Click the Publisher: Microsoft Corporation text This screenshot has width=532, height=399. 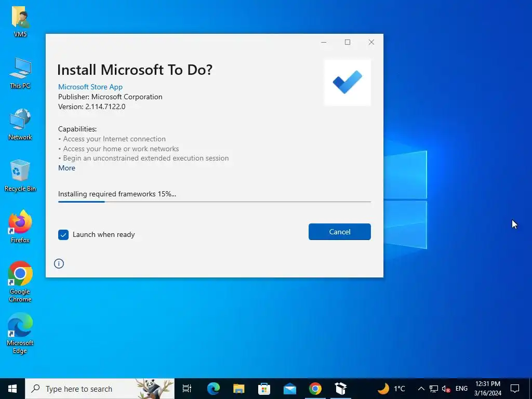[110, 97]
